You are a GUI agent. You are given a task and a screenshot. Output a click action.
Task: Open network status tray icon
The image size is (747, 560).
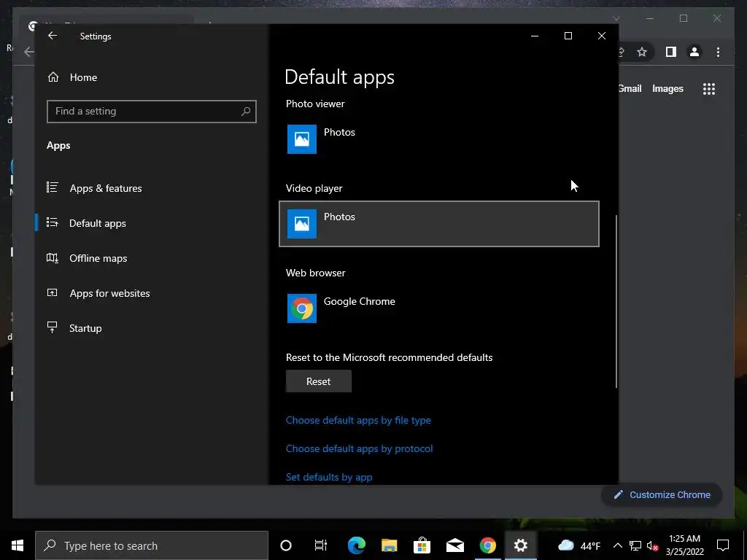point(635,545)
